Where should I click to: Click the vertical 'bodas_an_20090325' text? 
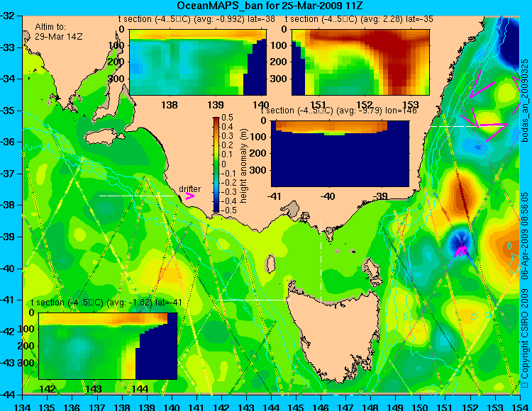point(525,100)
